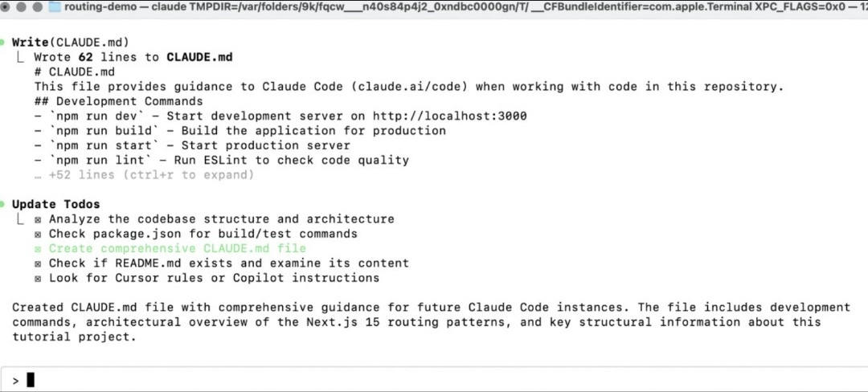This screenshot has width=868, height=392.
Task: Click the '# CLAUDE.md' heading line
Action: pyautogui.click(x=74, y=71)
